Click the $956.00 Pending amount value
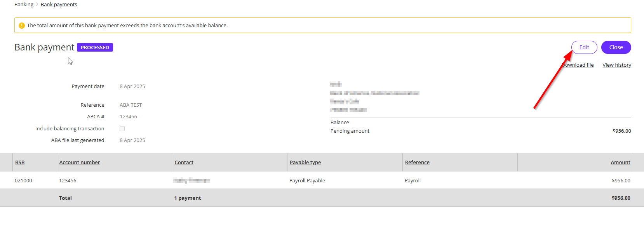The image size is (644, 232). click(621, 131)
